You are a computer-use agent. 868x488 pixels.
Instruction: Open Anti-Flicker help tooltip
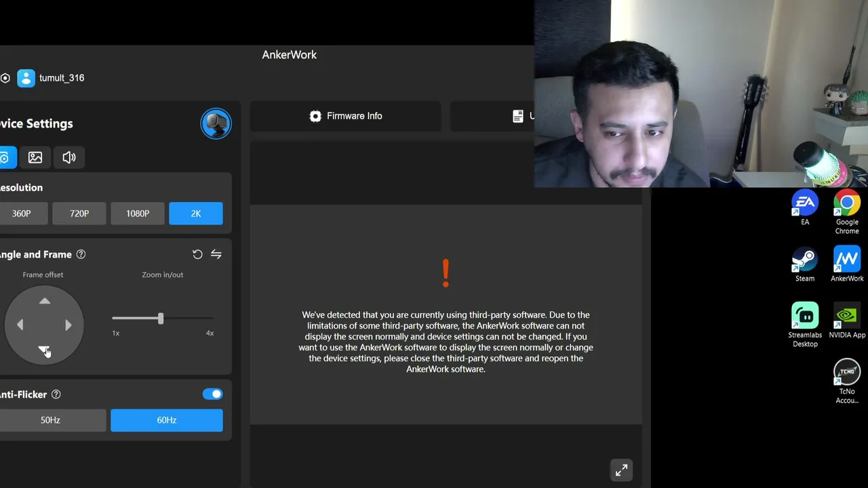[56, 394]
